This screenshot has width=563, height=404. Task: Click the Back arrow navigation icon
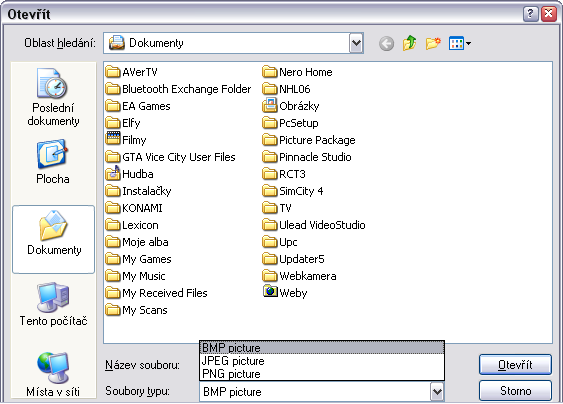[x=386, y=43]
